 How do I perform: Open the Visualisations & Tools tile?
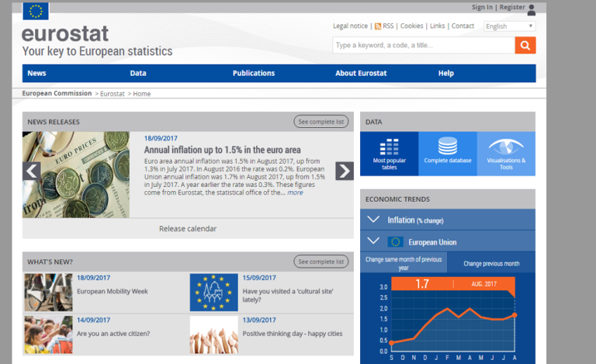506,154
